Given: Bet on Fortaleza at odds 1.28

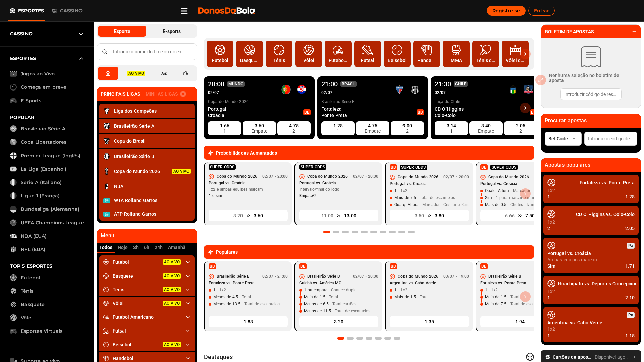Looking at the screenshot, I should point(338,128).
